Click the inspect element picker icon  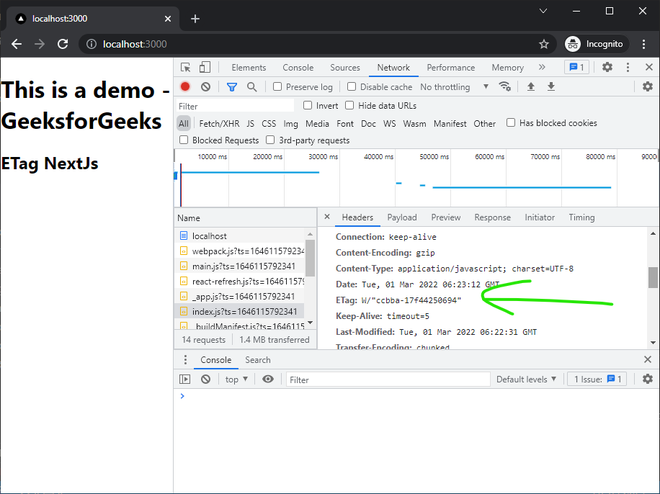[x=186, y=68]
